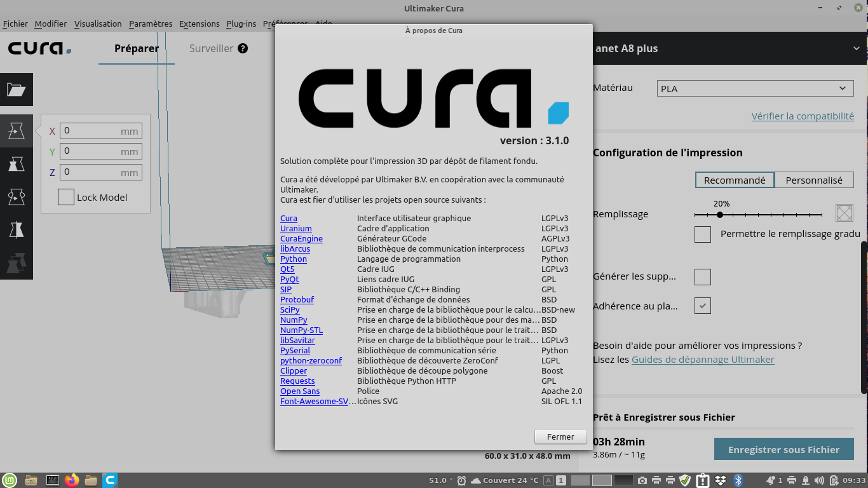Click the Y position input field
Viewport: 868px width, 488px height.
coord(101,151)
